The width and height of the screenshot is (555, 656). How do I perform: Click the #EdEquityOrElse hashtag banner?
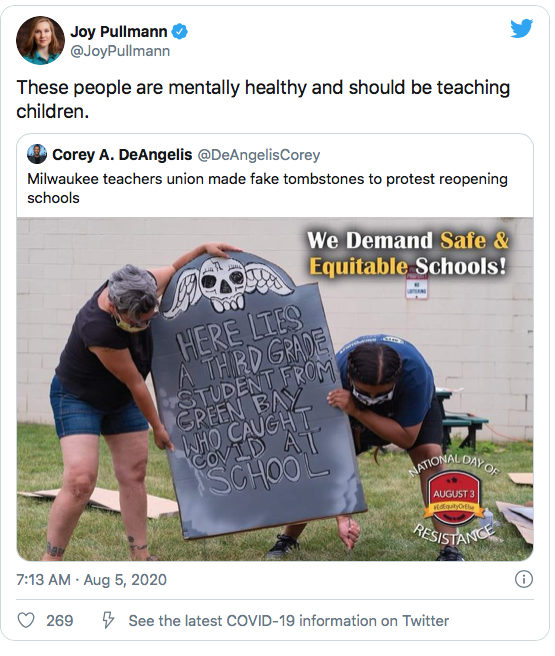pyautogui.click(x=453, y=507)
